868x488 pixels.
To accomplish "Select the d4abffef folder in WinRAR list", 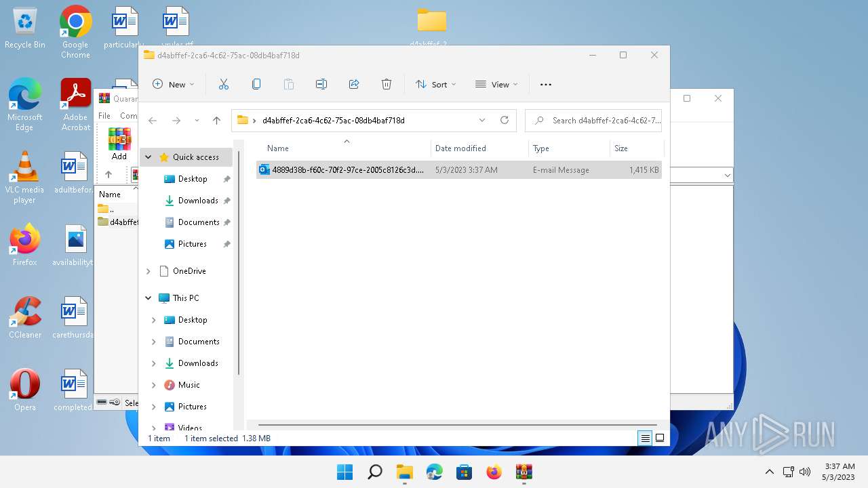I will pos(118,222).
